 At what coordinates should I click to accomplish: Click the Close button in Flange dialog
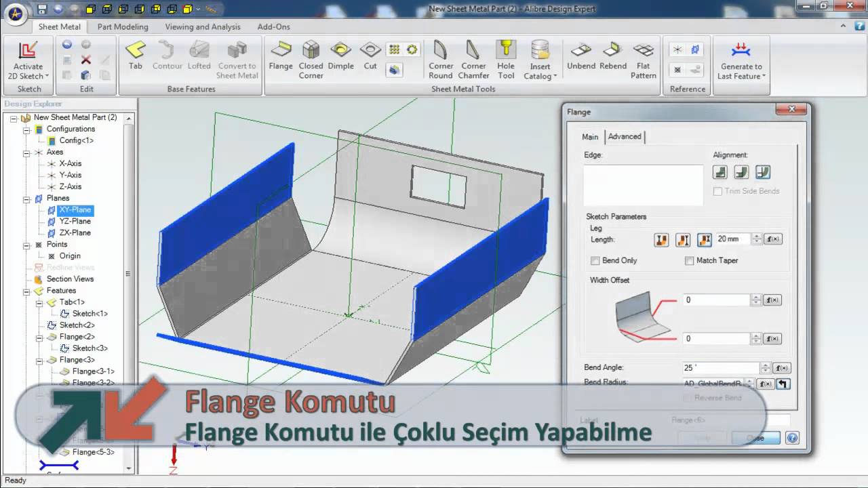coord(755,438)
